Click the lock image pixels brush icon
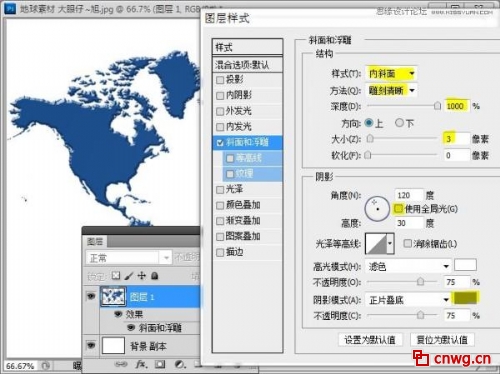 tap(129, 276)
